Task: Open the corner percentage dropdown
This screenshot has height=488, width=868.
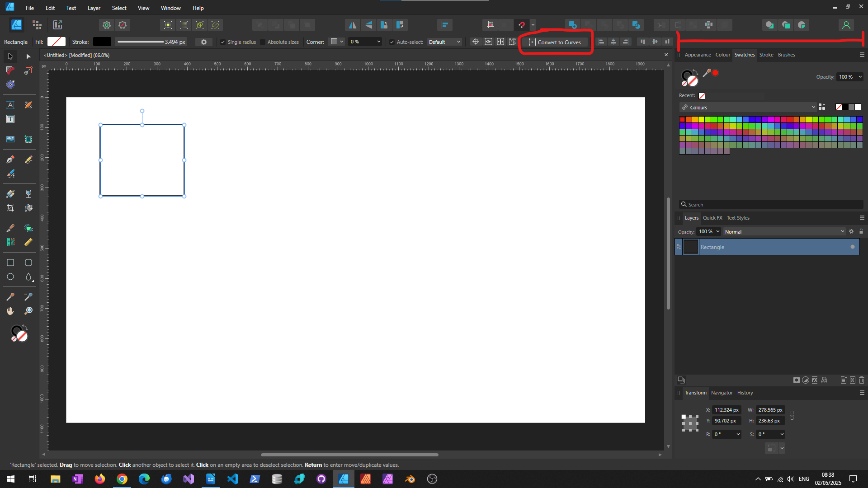Action: click(x=379, y=42)
